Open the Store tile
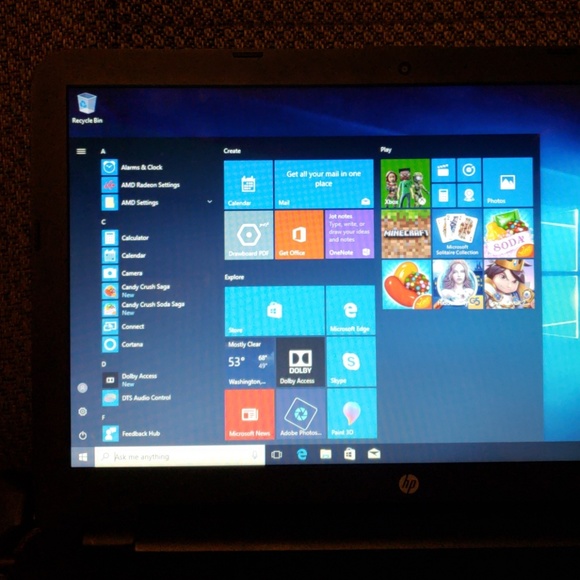Image resolution: width=580 pixels, height=580 pixels. [x=274, y=311]
